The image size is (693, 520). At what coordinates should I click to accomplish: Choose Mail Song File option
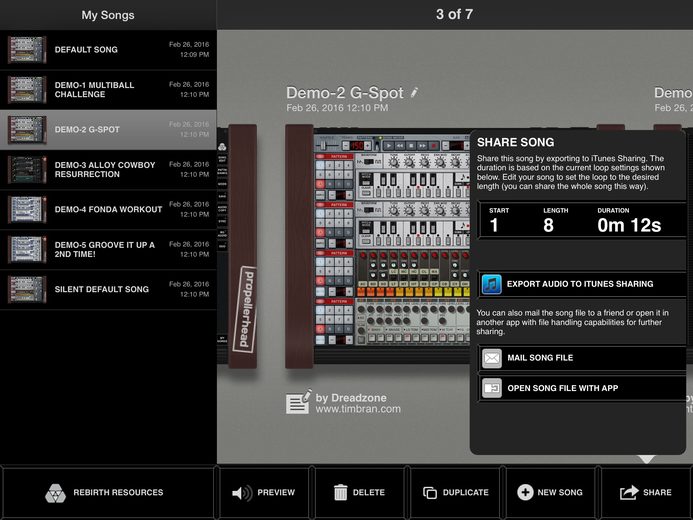pos(583,358)
